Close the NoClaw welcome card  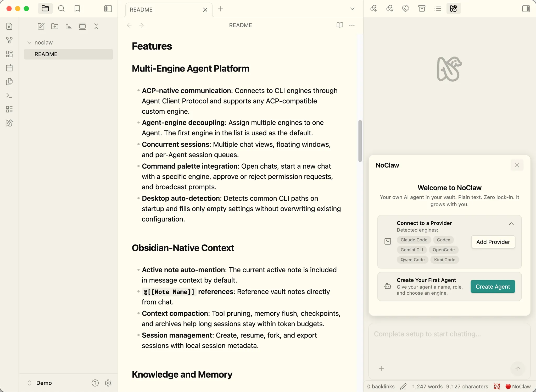click(517, 165)
